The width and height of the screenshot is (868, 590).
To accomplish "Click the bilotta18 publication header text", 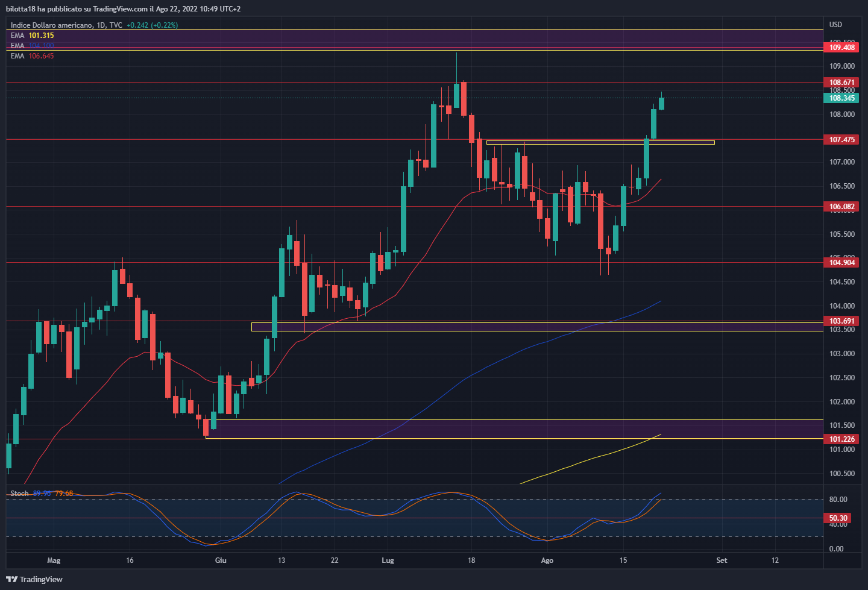I will (123, 9).
